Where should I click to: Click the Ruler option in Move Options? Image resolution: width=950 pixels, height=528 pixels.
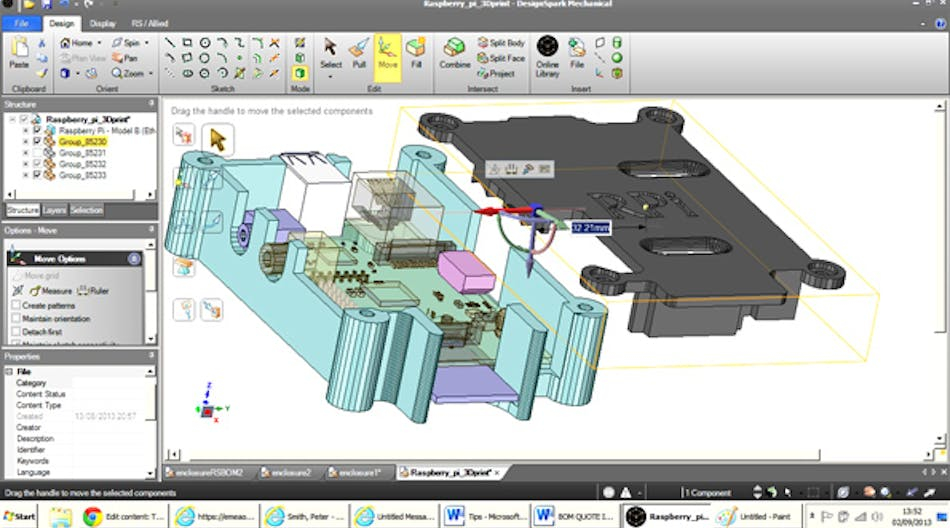[93, 291]
